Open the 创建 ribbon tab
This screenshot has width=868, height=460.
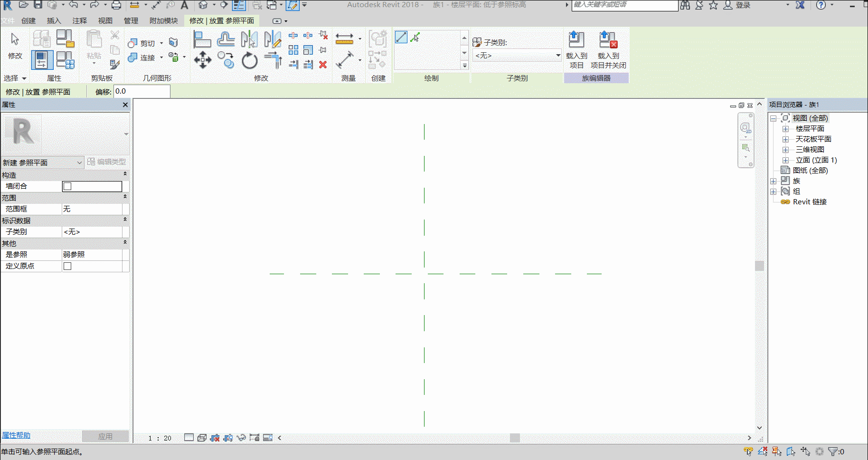click(x=28, y=21)
